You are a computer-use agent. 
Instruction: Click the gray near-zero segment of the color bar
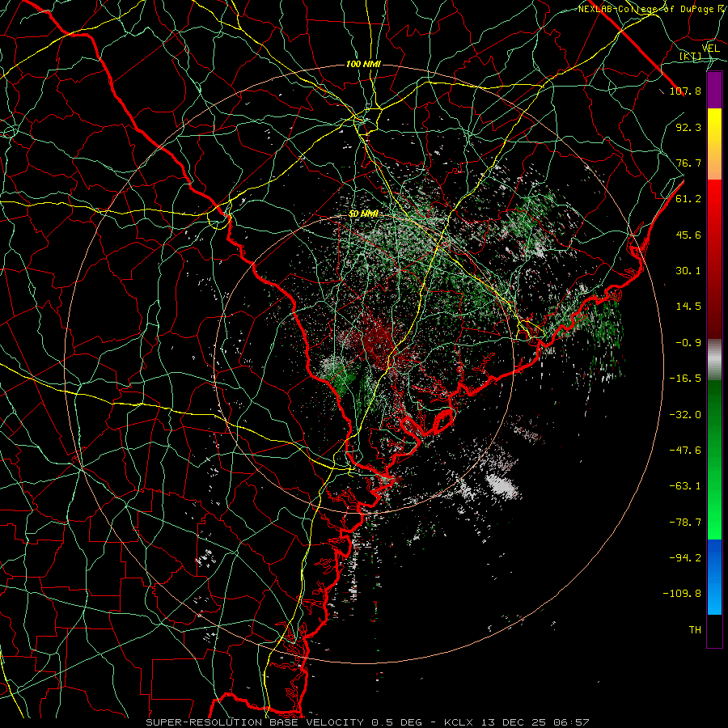point(714,360)
